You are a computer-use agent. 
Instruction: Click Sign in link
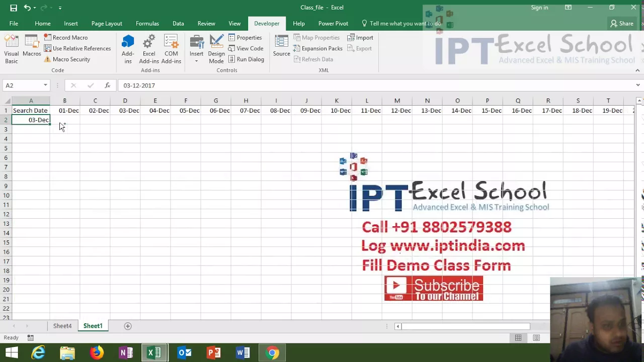pos(539,8)
